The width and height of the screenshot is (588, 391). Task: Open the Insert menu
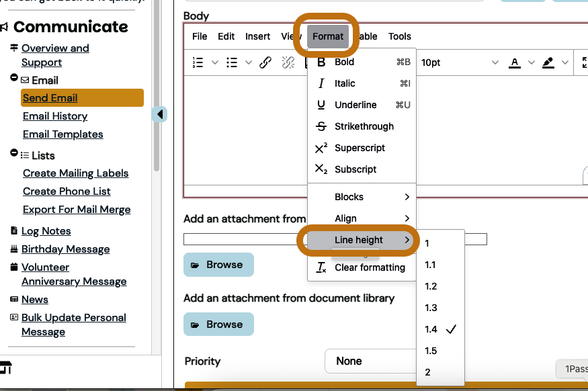(258, 36)
